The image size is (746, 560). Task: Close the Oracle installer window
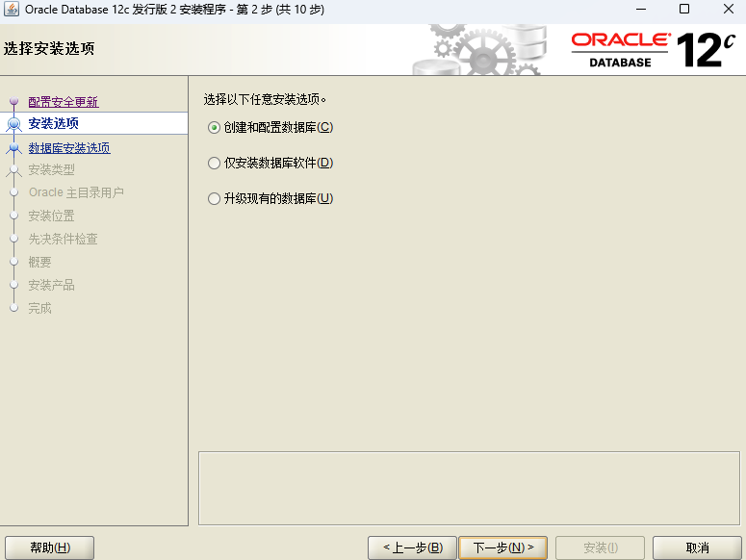click(x=729, y=9)
